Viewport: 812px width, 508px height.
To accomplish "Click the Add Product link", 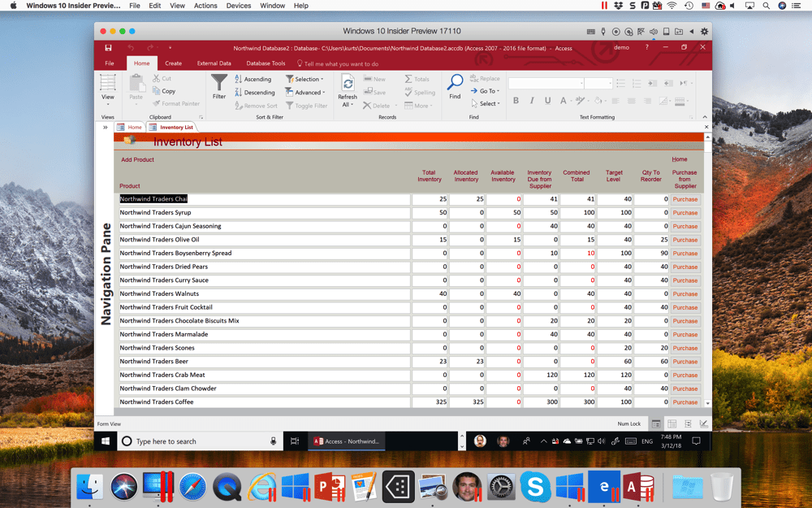I will coord(137,159).
